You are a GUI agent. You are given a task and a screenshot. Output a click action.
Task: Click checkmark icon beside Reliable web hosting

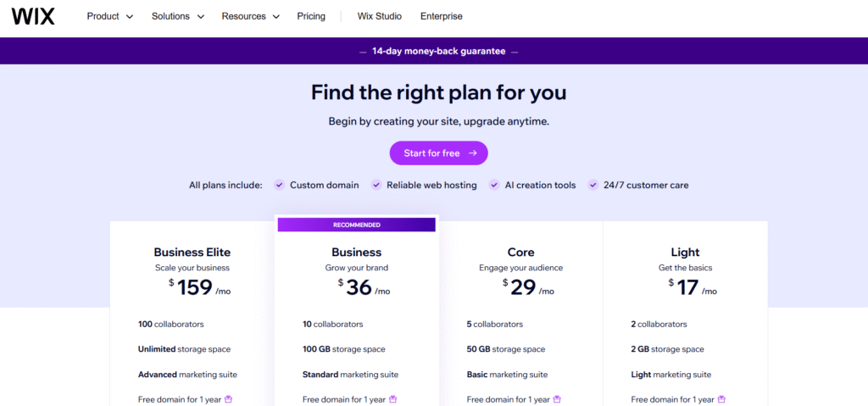point(376,185)
